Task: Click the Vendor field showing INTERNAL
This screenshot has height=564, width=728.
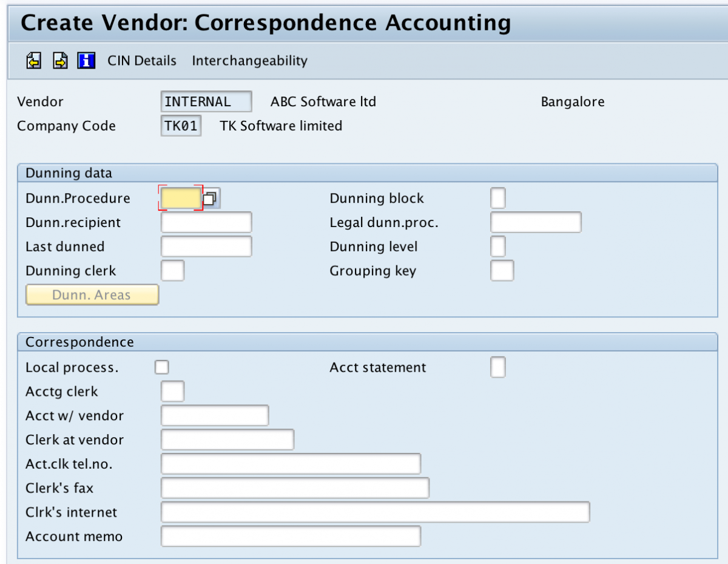Action: [206, 101]
